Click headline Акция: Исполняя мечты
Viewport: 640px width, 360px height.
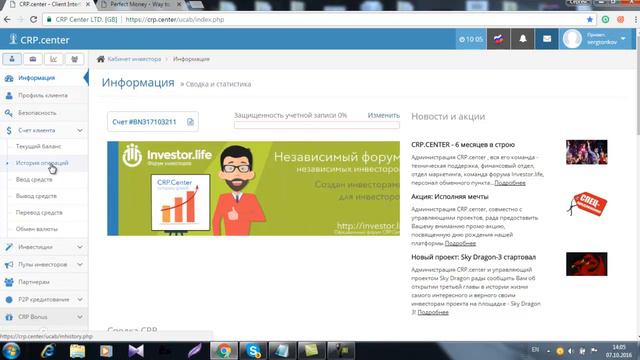450,197
